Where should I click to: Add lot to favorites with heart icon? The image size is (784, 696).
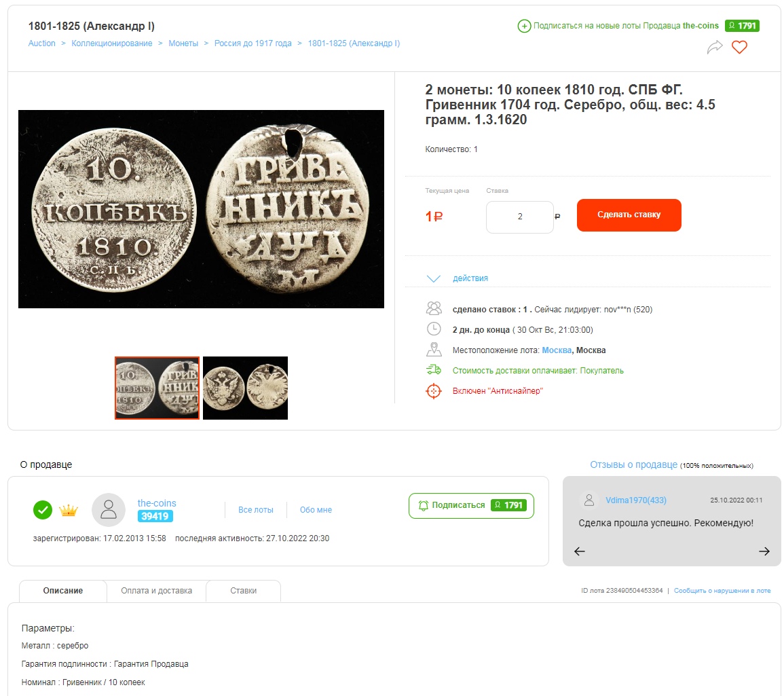[739, 47]
